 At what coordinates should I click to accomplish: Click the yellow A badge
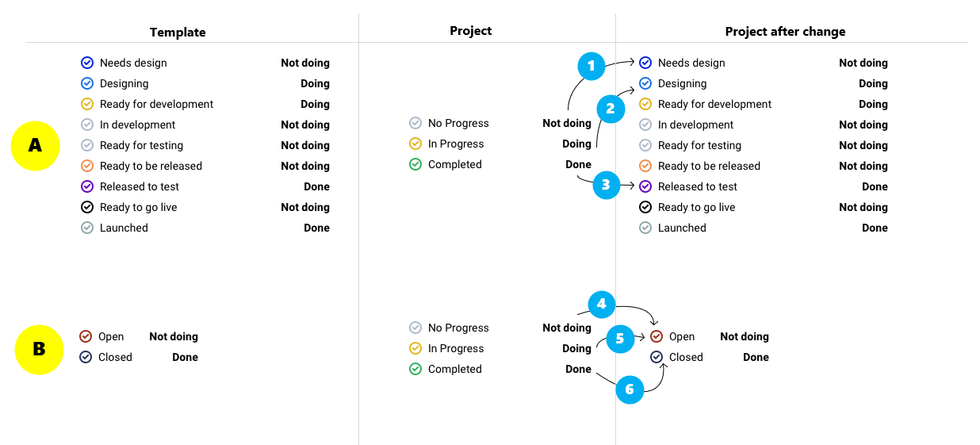[35, 146]
